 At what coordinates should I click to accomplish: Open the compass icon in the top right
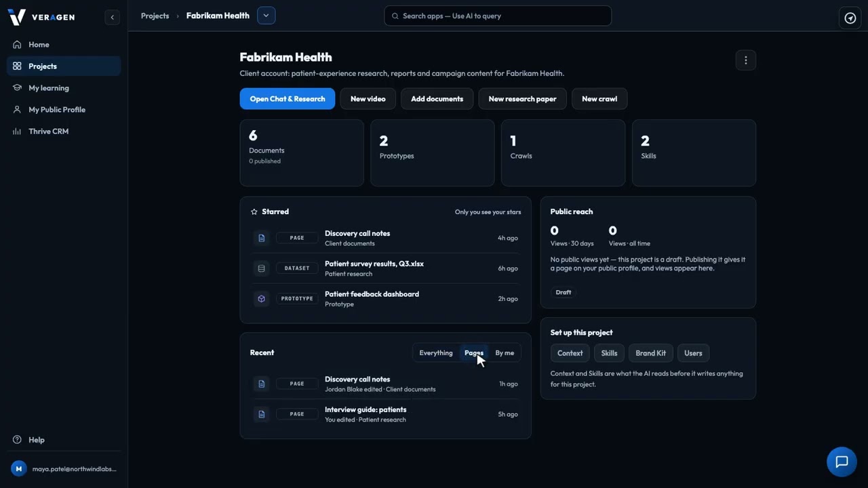[x=850, y=18]
